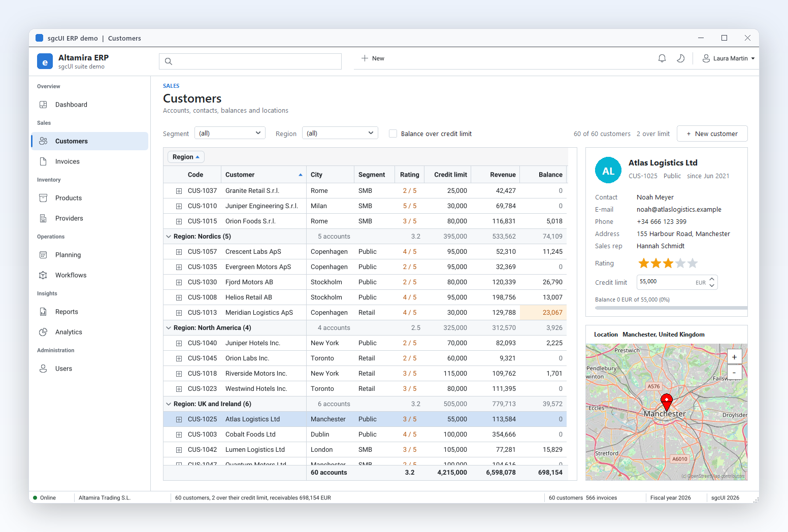Click the search magnifier icon
The height and width of the screenshot is (532, 788).
169,61
